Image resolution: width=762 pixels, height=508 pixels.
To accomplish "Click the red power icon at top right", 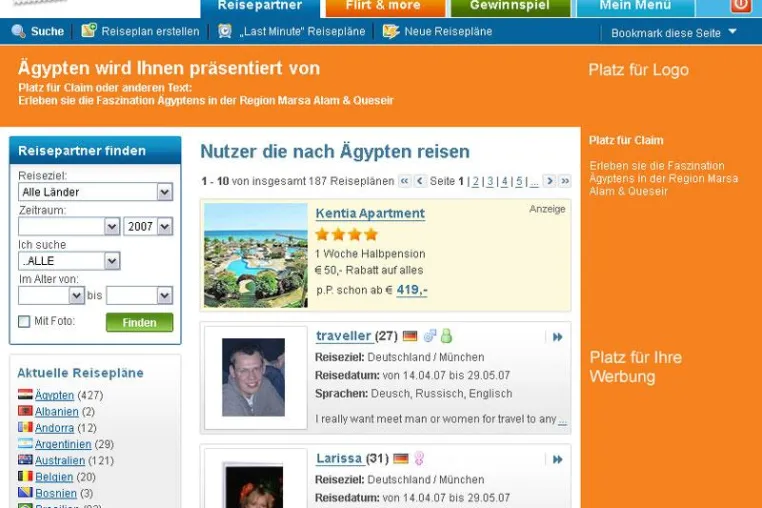I will 741,5.
